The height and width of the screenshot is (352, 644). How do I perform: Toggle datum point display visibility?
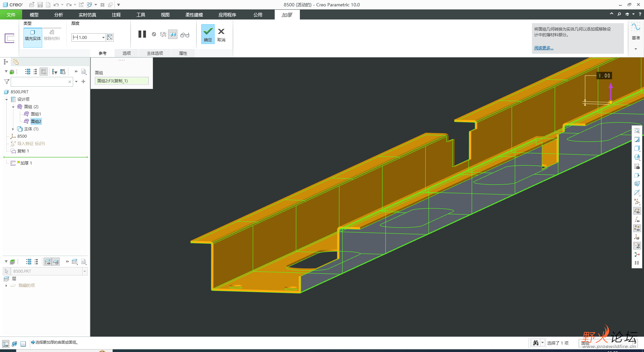[x=637, y=228]
